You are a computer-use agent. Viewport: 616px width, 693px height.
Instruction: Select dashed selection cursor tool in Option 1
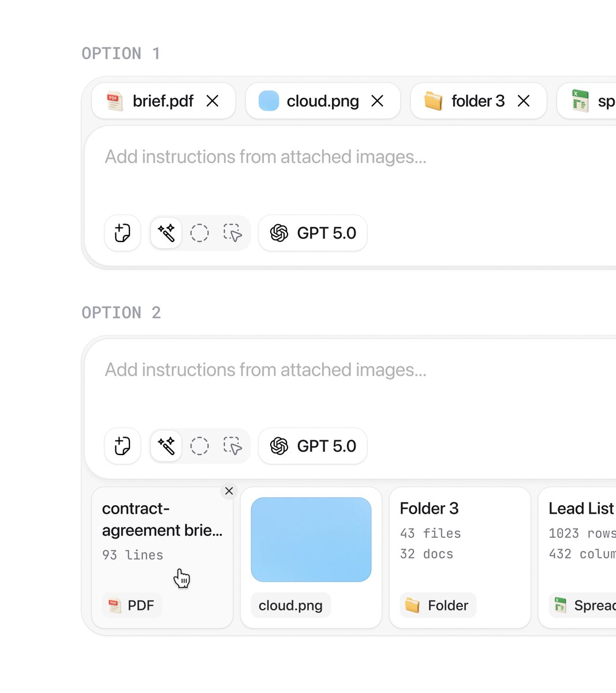[233, 233]
